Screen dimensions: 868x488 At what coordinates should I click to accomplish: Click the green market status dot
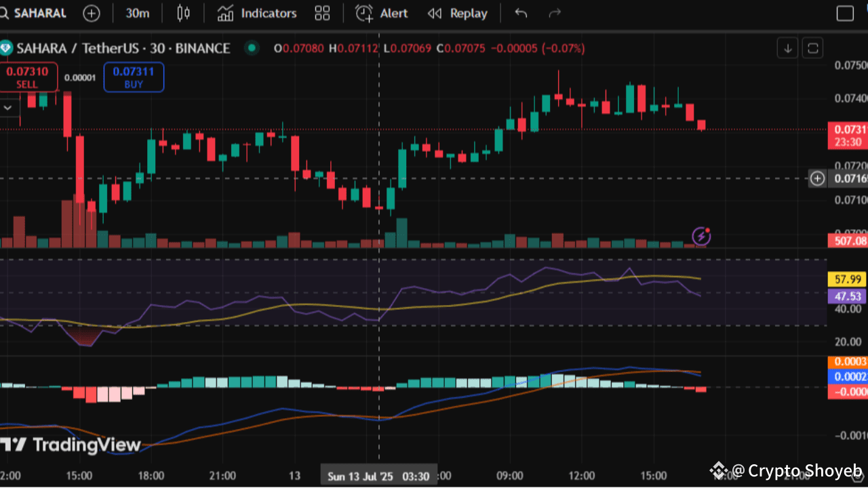coord(252,48)
